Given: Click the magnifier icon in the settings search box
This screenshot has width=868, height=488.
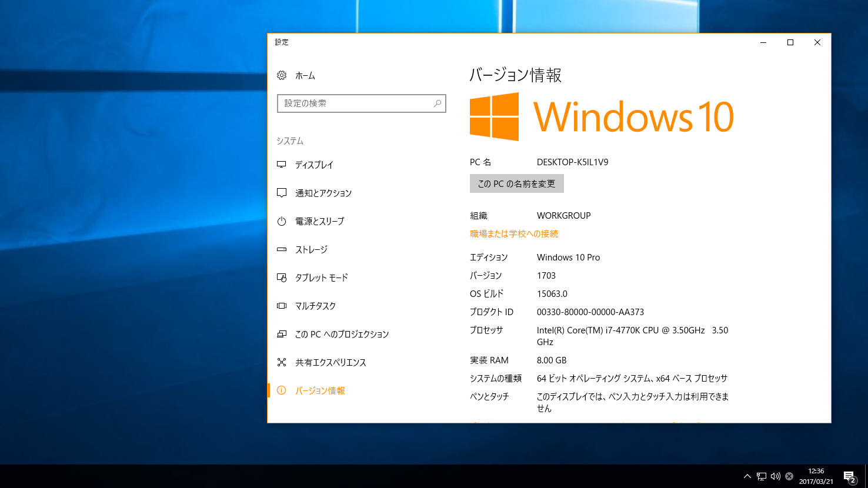Looking at the screenshot, I should tap(438, 103).
